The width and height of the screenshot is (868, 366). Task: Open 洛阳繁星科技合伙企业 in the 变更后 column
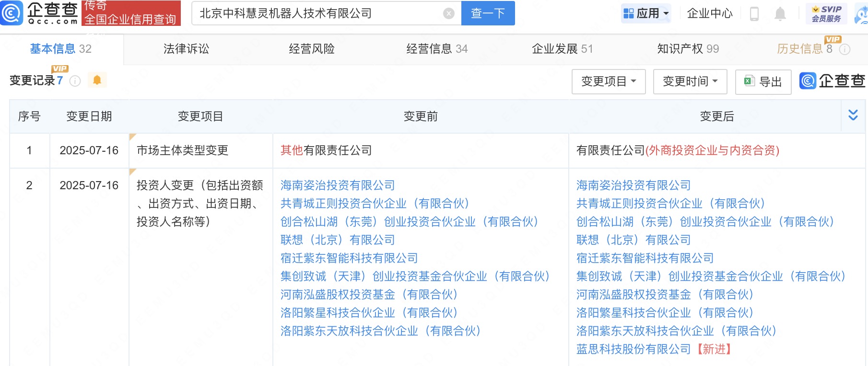665,313
